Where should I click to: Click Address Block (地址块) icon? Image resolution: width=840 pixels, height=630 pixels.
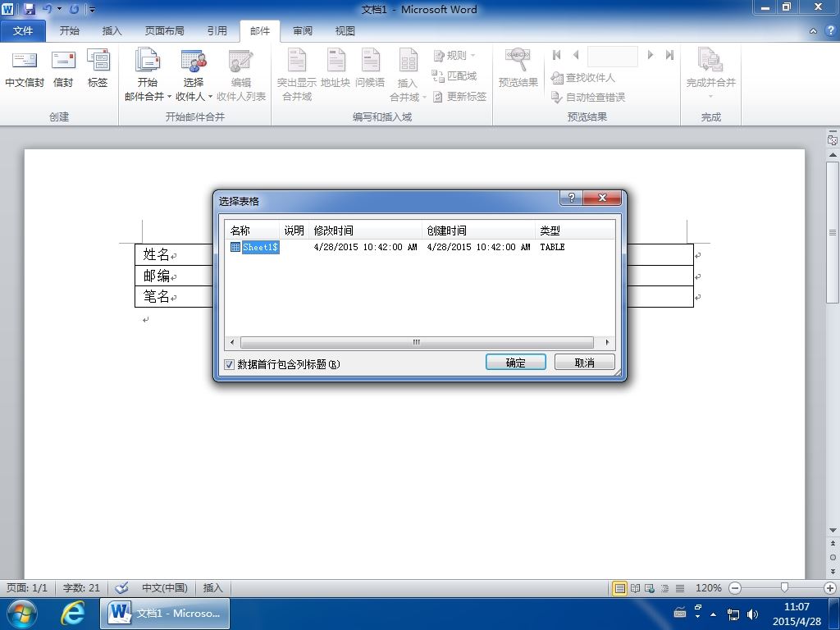tap(336, 69)
